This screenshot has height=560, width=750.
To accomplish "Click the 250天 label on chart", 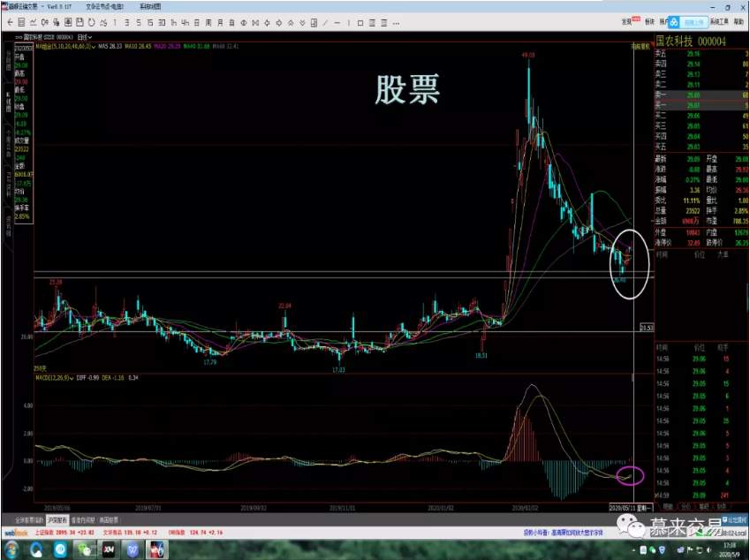I will [x=40, y=368].
